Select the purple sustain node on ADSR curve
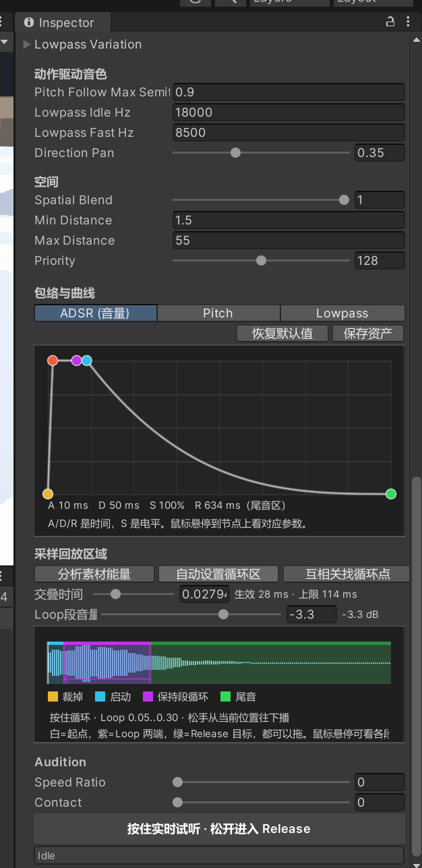This screenshot has height=868, width=422. point(76,361)
